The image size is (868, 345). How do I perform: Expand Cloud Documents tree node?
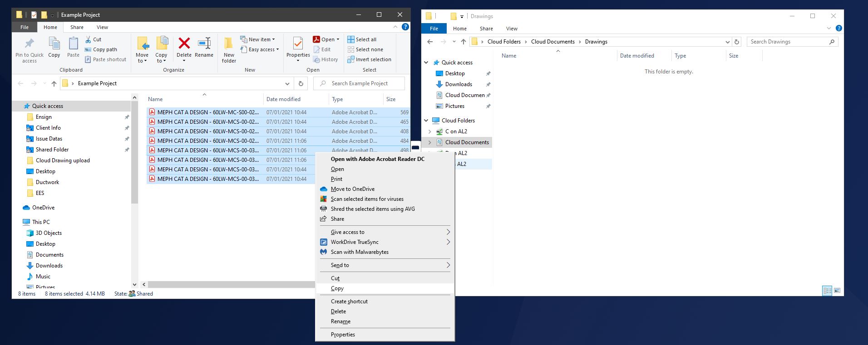429,142
